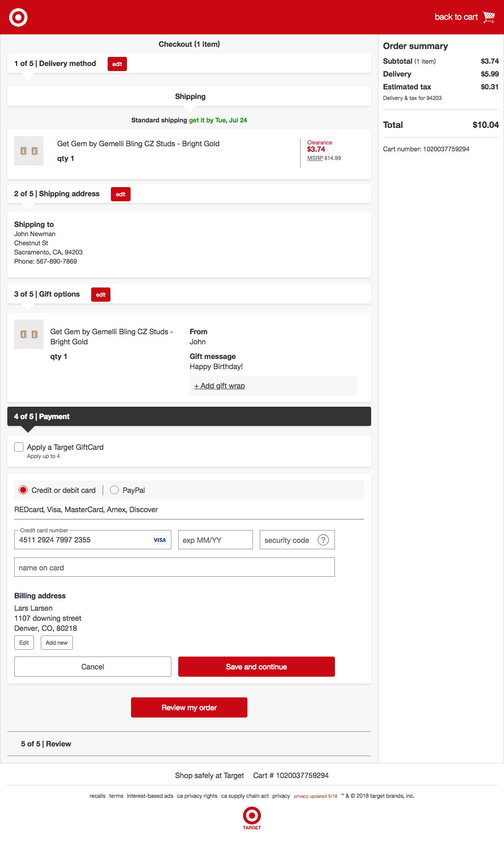Click the Happy Birthday! gift message text
The width and height of the screenshot is (504, 856).
pyautogui.click(x=216, y=366)
